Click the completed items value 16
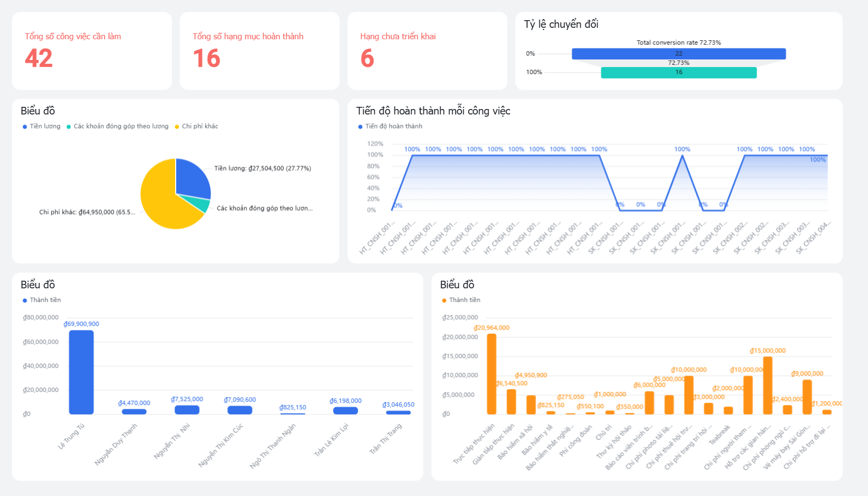This screenshot has height=496, width=868. coord(206,58)
